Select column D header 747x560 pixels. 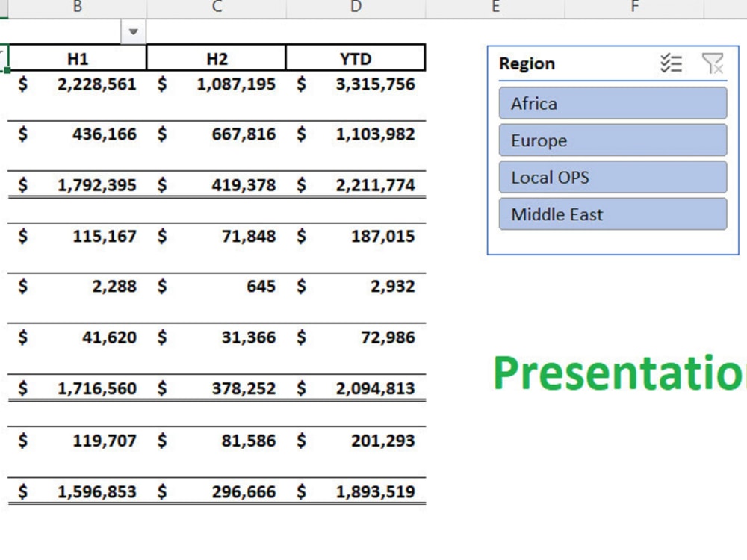pyautogui.click(x=356, y=7)
